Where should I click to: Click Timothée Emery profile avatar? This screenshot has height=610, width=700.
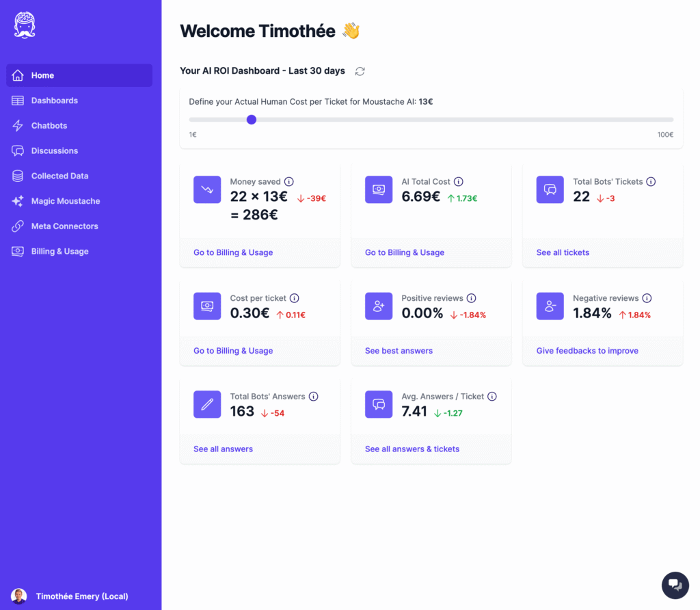click(19, 596)
